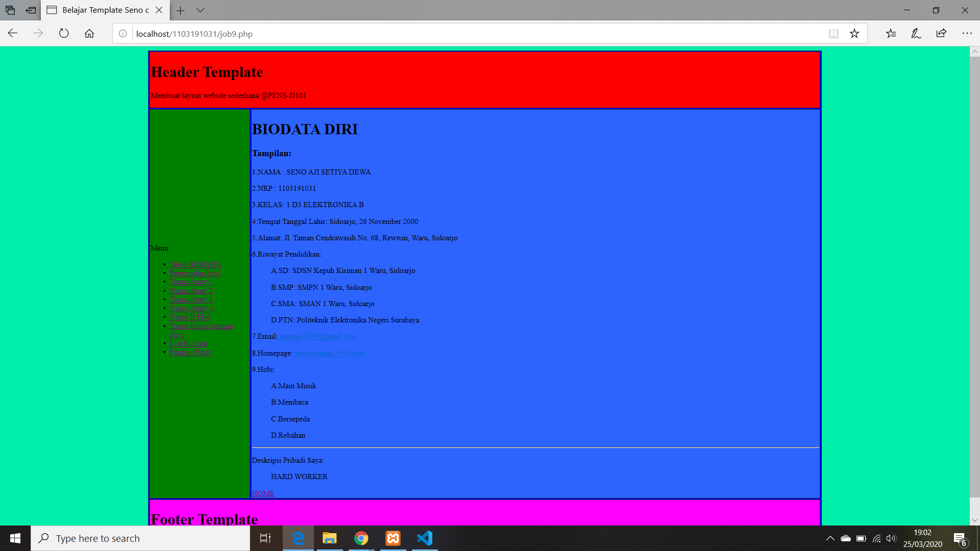The width and height of the screenshot is (980, 551).
Task: Open the Windows Start menu
Action: point(15,538)
